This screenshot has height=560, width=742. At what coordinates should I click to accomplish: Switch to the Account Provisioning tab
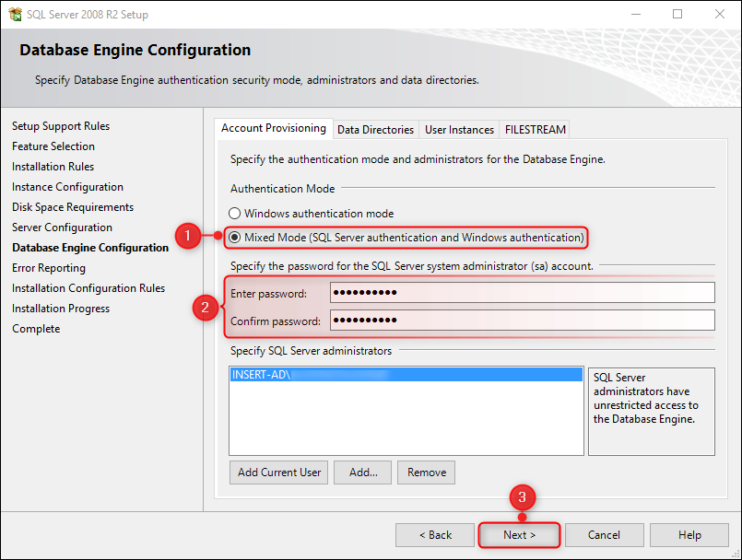tap(274, 128)
